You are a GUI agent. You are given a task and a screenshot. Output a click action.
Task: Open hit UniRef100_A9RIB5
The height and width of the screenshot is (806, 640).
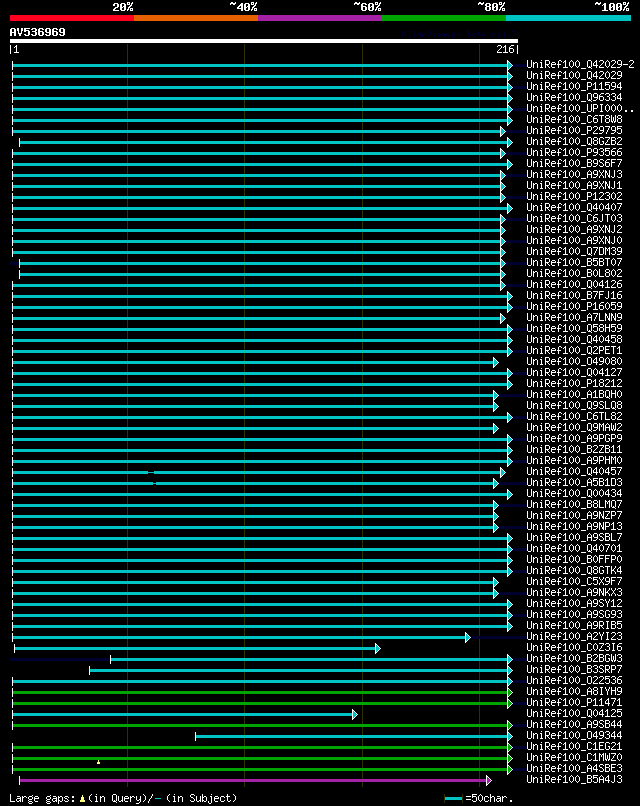(574, 626)
